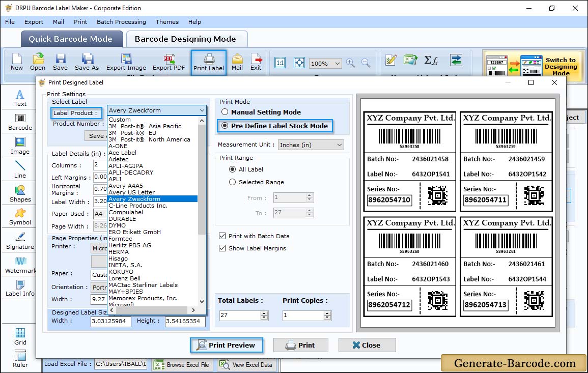Image resolution: width=588 pixels, height=373 pixels.
Task: Click the Close button in dialog
Action: pos(367,345)
